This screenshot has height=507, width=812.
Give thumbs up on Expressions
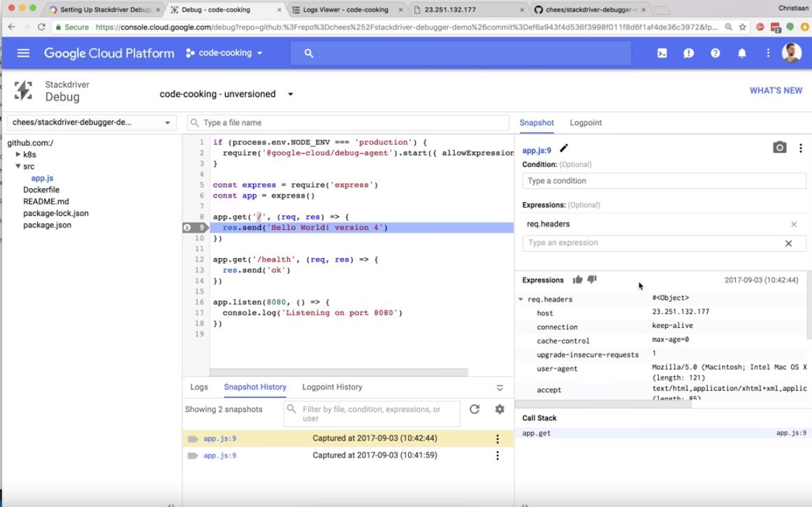click(577, 280)
